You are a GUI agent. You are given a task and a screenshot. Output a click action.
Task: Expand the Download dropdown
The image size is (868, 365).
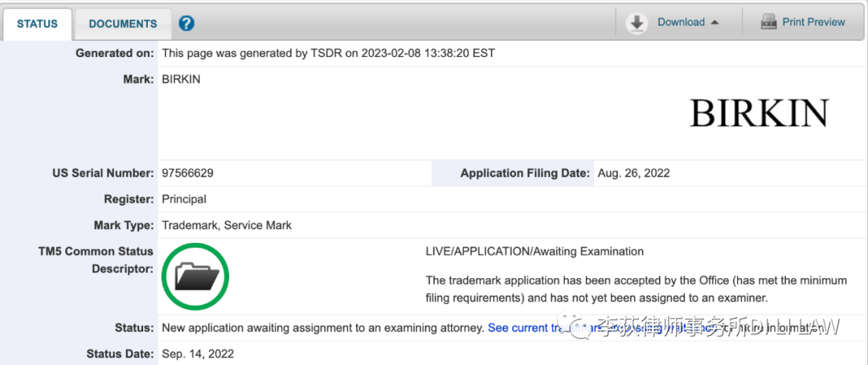pyautogui.click(x=687, y=23)
